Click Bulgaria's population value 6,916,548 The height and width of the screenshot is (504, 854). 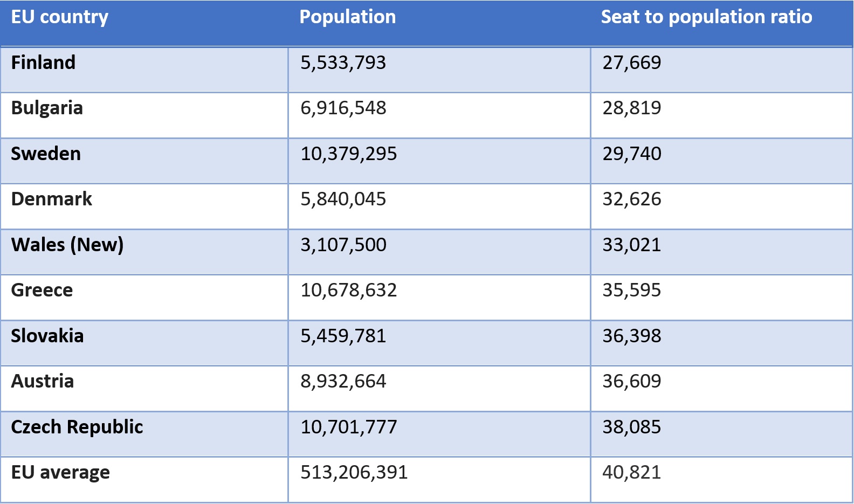click(343, 108)
